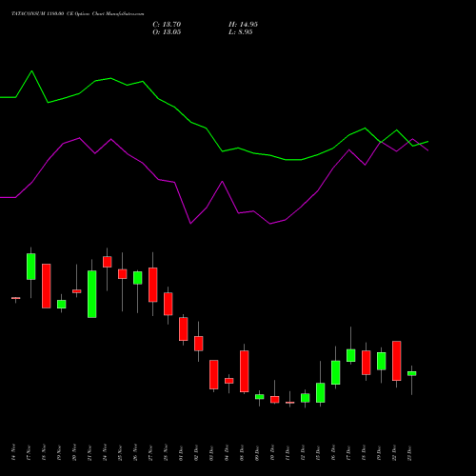Click the 15 Dec date label
This screenshot has width=476, height=476.
pyautogui.click(x=318, y=452)
